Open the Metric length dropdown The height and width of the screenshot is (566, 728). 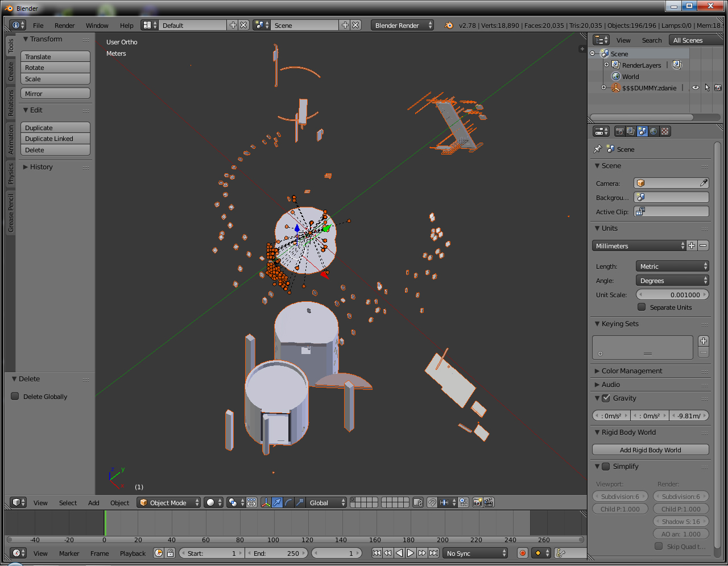(672, 266)
